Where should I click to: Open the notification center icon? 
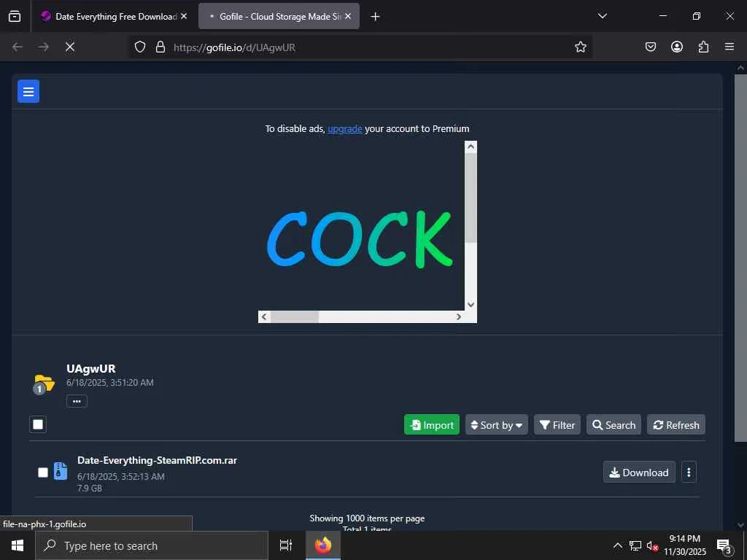coord(724,546)
